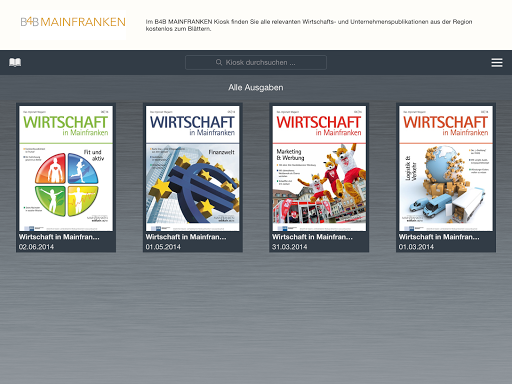Focus the Kiosk durchsuchen search field
The image size is (512, 384).
click(x=256, y=62)
